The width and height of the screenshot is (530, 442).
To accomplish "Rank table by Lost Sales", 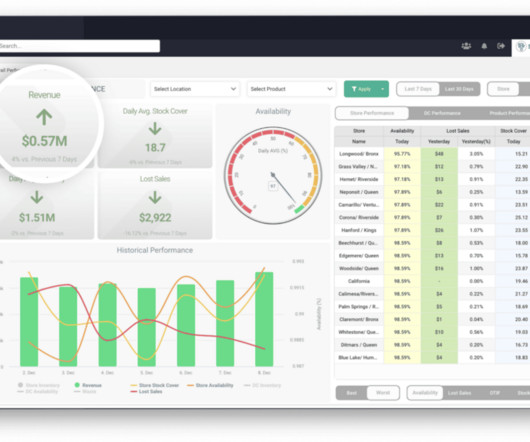I will point(459,393).
